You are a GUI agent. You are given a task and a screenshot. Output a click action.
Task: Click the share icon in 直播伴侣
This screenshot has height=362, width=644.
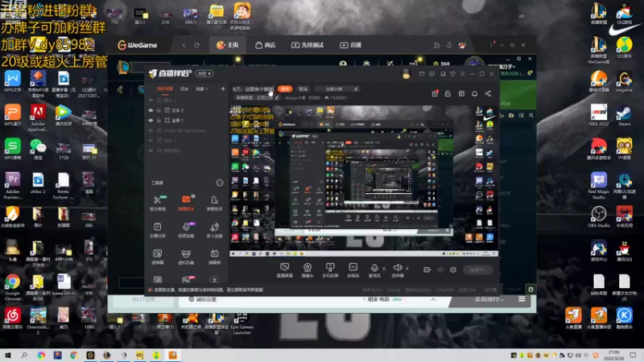tap(488, 93)
